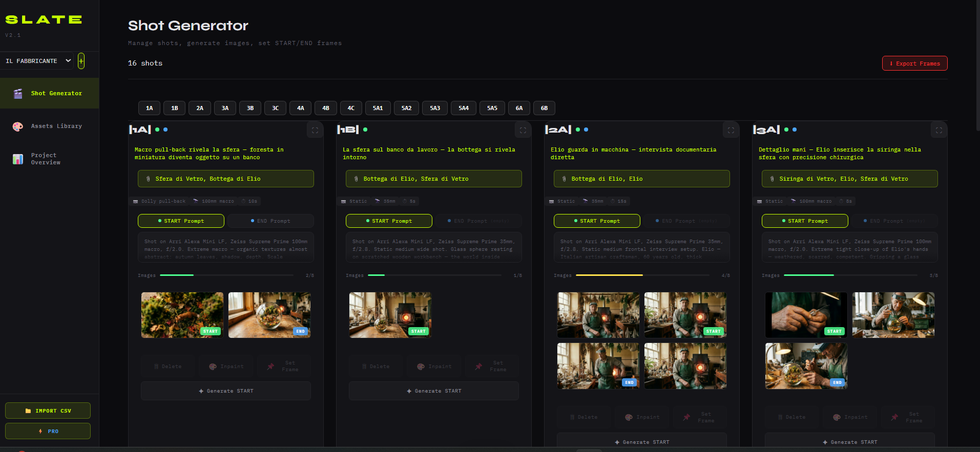980x452 pixels.
Task: Select shot 1A glass sphere END thumbnail
Action: pyautogui.click(x=269, y=315)
